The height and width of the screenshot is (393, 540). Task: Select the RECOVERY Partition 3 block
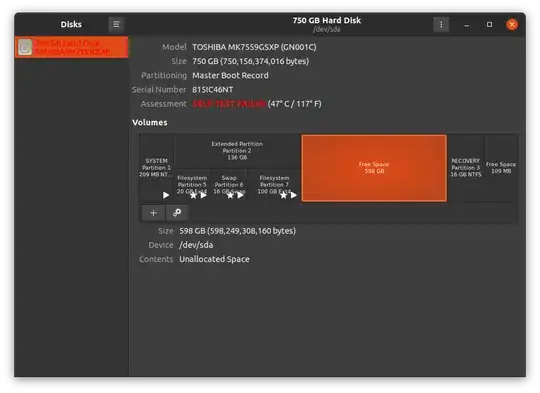(466, 168)
